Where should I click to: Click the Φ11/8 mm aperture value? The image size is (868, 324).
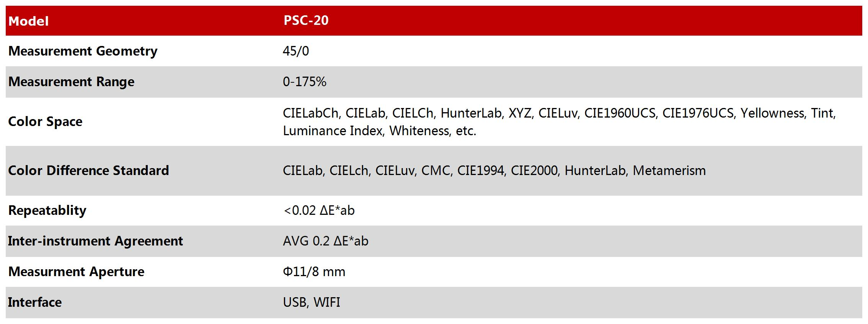coord(314,272)
